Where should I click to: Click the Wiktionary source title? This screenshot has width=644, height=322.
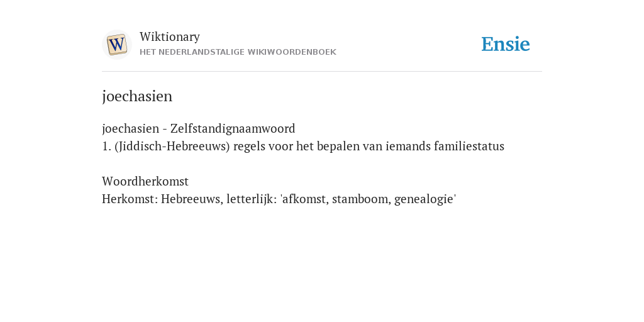click(x=170, y=36)
